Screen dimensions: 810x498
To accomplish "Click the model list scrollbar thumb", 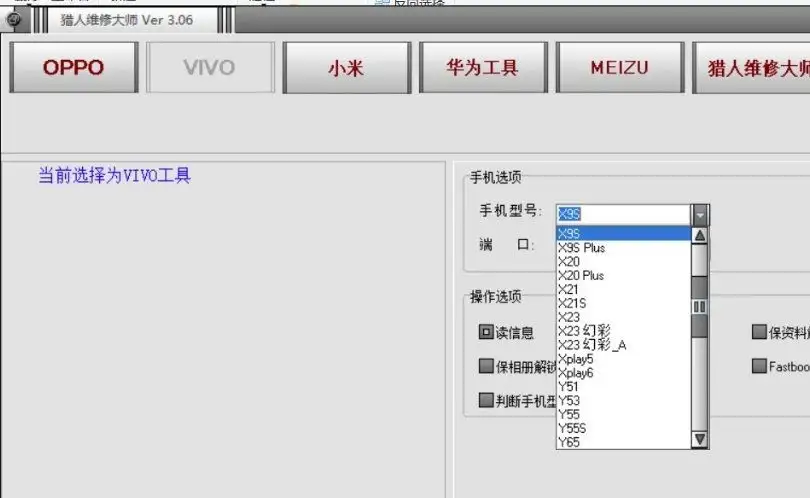I will click(700, 307).
